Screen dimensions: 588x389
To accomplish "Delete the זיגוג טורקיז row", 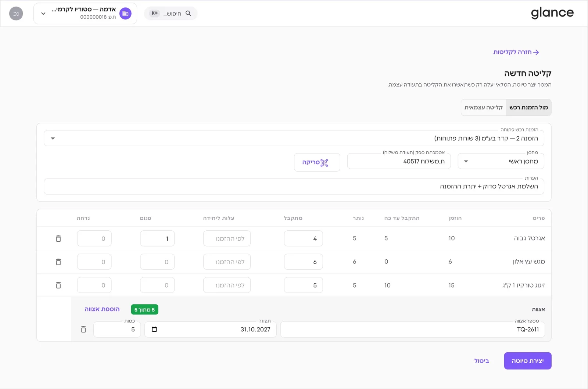I will coord(58,285).
